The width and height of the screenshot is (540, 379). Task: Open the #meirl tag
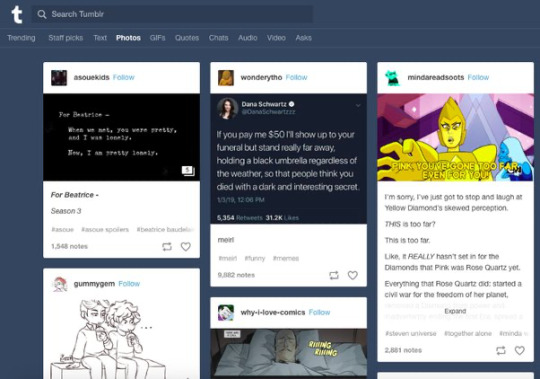[x=228, y=259]
